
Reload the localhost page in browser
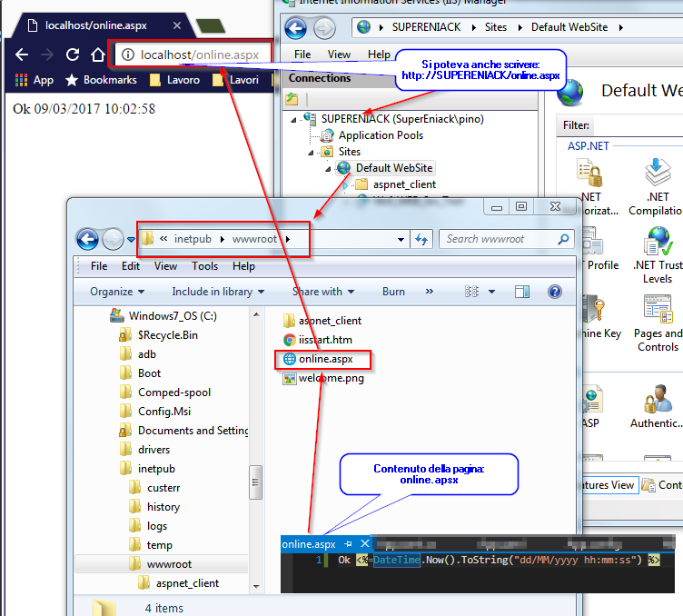[73, 55]
